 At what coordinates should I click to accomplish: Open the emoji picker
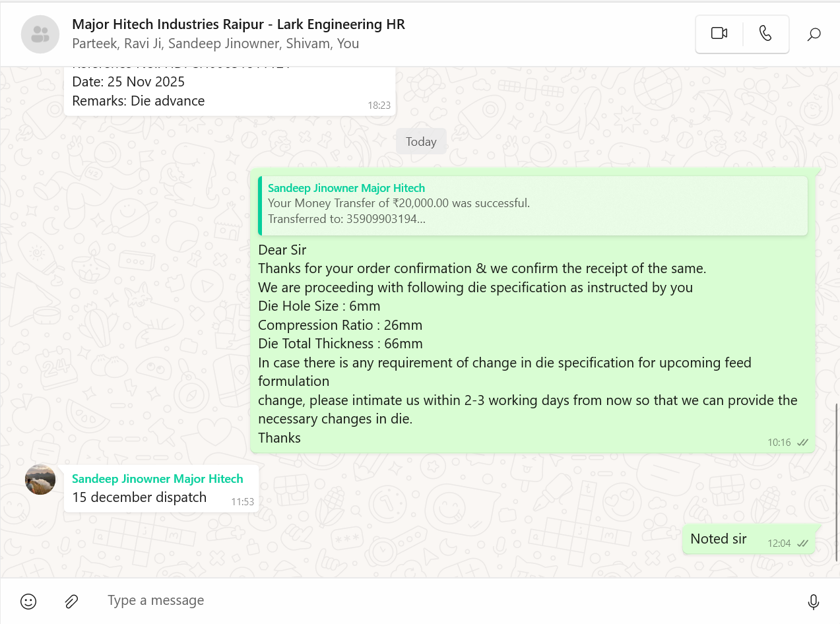tap(28, 601)
